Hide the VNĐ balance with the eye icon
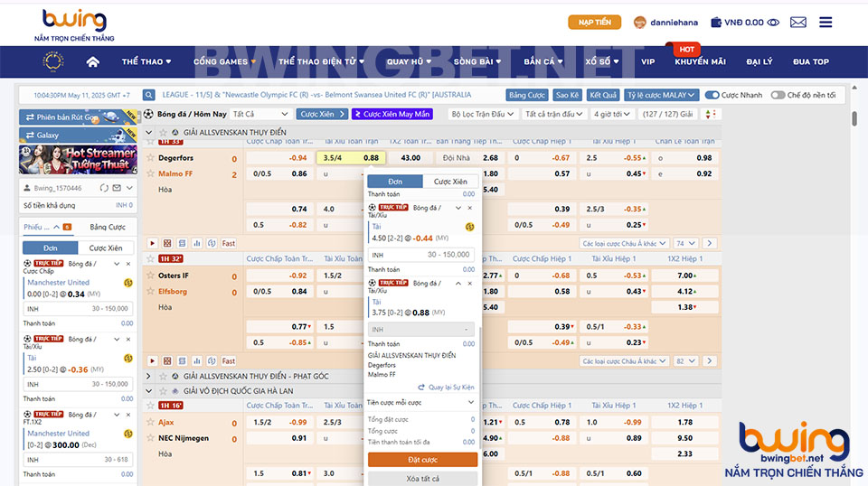Screen dimensions: 868x486 (773, 23)
